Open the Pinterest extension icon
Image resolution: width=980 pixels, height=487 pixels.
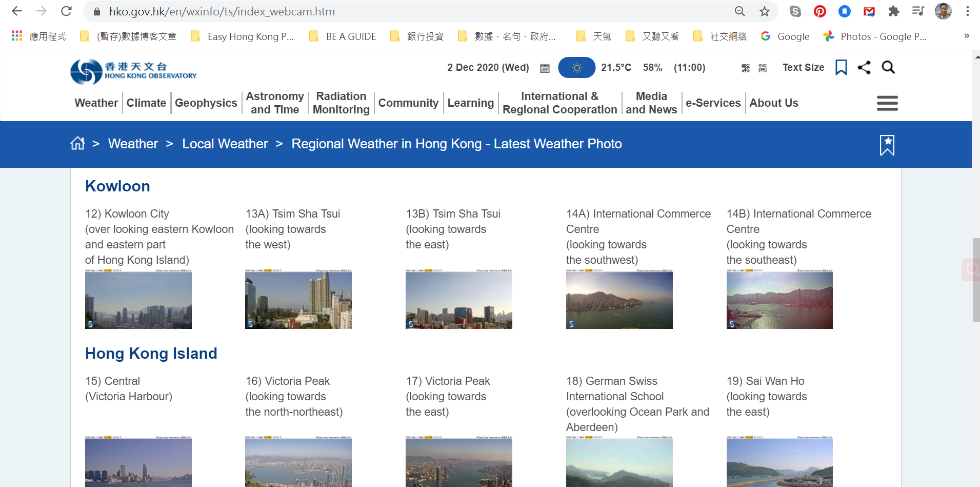pos(820,11)
